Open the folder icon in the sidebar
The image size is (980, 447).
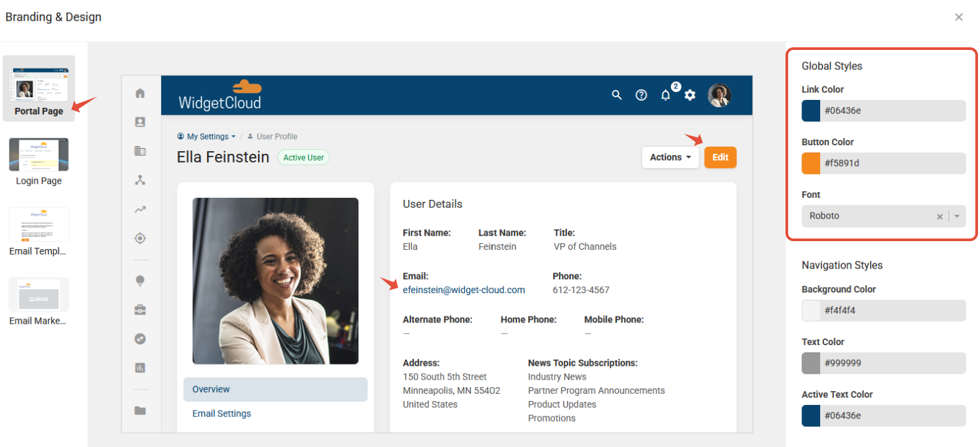(x=140, y=410)
